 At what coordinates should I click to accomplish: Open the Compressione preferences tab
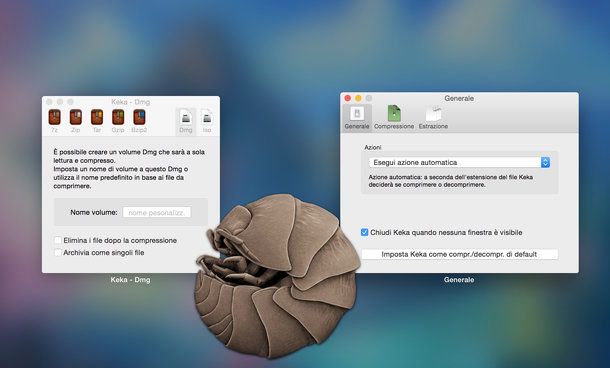394,118
